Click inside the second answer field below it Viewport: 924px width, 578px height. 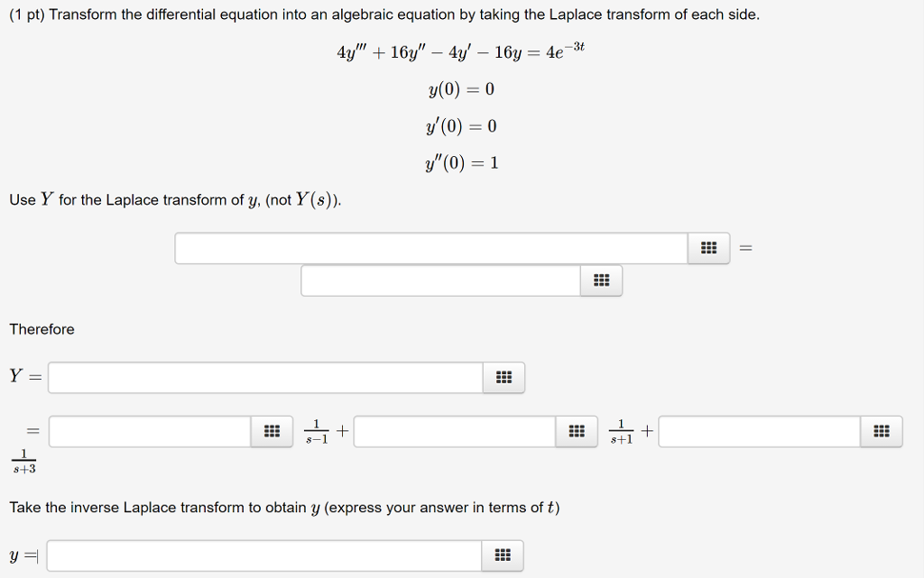click(439, 280)
